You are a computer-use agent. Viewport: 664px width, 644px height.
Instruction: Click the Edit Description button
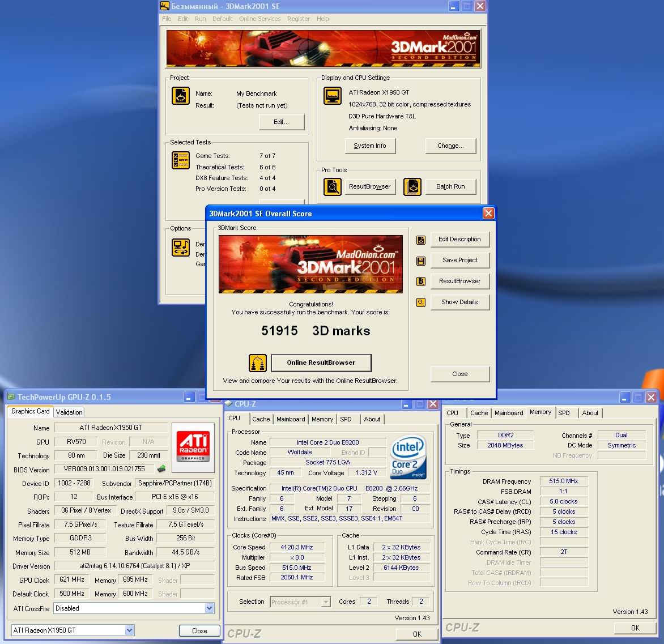[x=460, y=239]
